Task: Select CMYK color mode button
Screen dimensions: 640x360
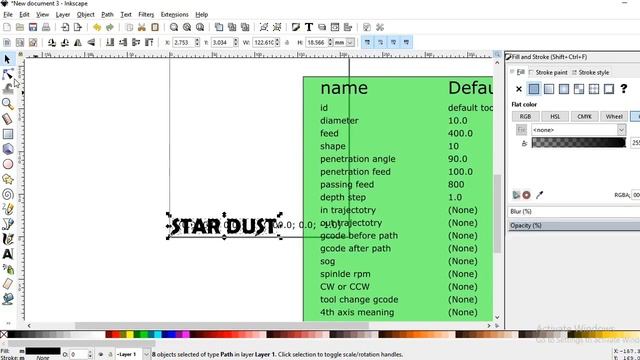Action: point(584,116)
